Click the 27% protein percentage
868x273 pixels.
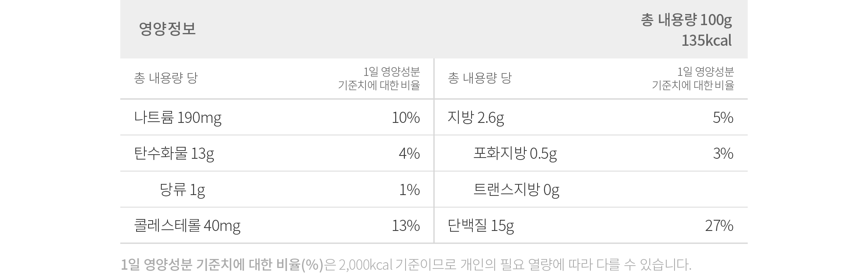(719, 226)
